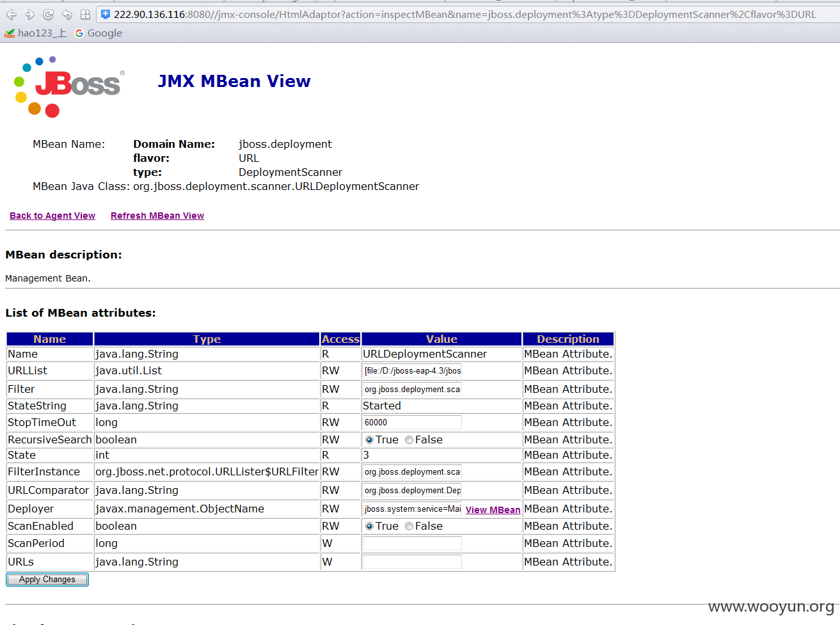The height and width of the screenshot is (625, 840).
Task: Open View MBean link in Deployer row
Action: point(493,510)
